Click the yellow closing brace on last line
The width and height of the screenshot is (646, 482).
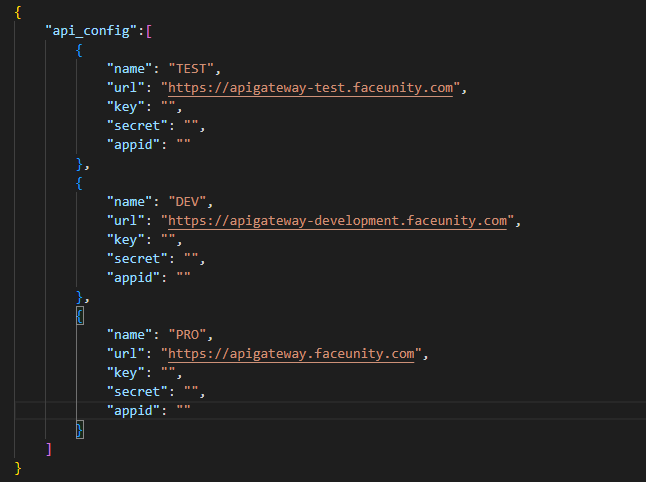pyautogui.click(x=18, y=468)
